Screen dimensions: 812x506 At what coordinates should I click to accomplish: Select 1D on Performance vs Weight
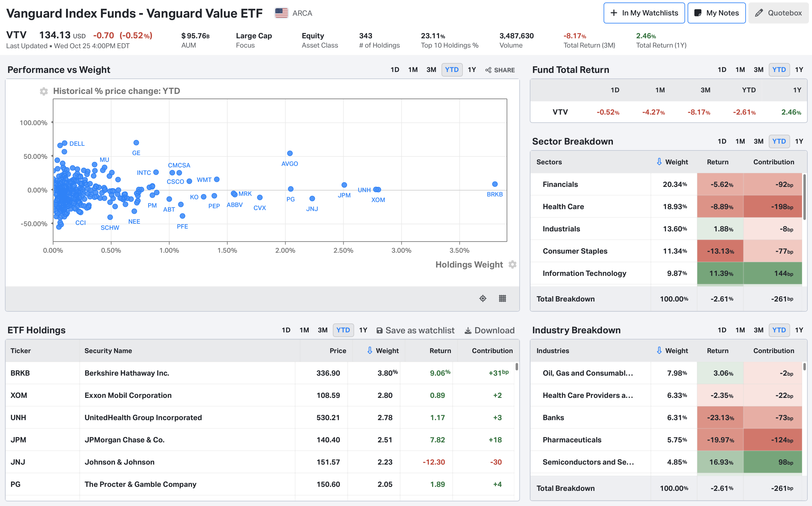[x=395, y=70]
